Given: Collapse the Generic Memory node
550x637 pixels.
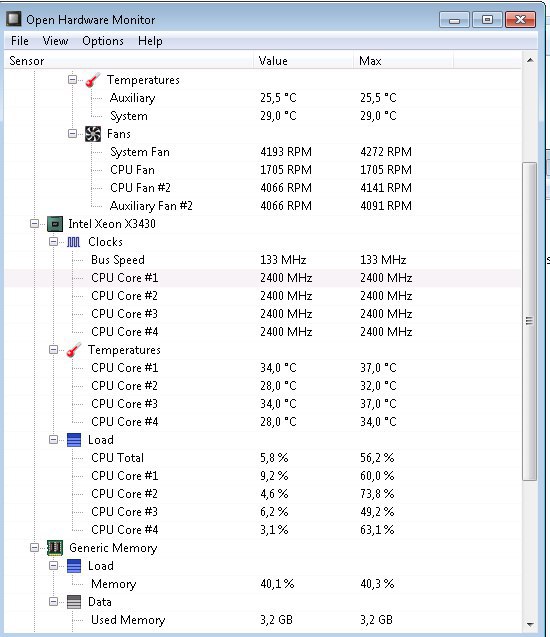Looking at the screenshot, I should coord(35,548).
